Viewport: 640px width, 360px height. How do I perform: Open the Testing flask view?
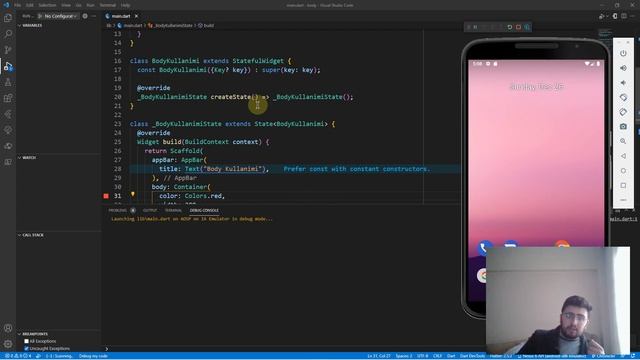pos(8,82)
